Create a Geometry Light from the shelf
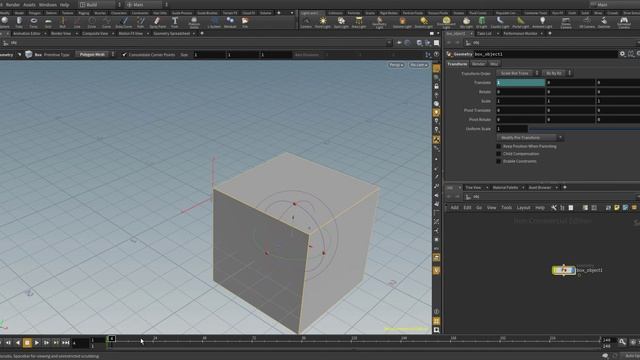This screenshot has height=360, width=640. click(x=380, y=22)
